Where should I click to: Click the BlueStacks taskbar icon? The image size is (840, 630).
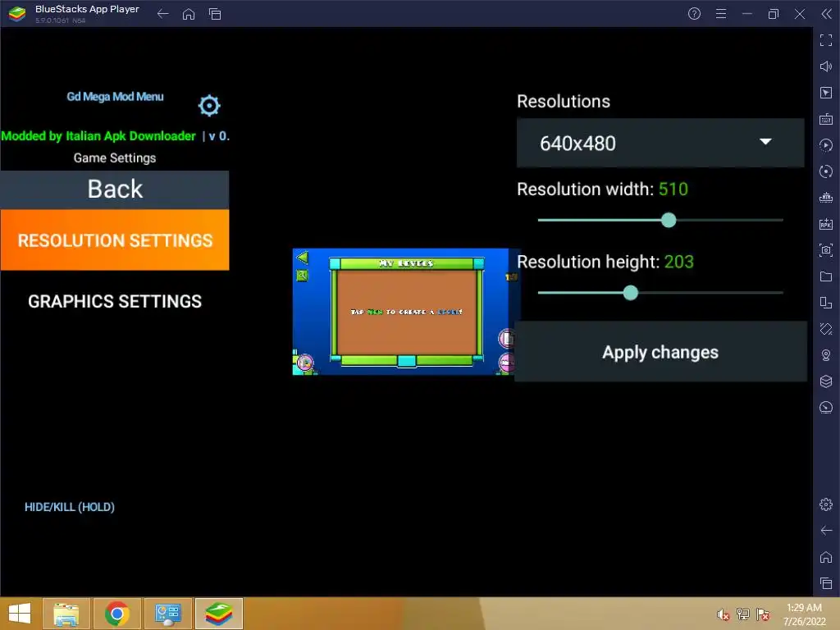(x=219, y=614)
